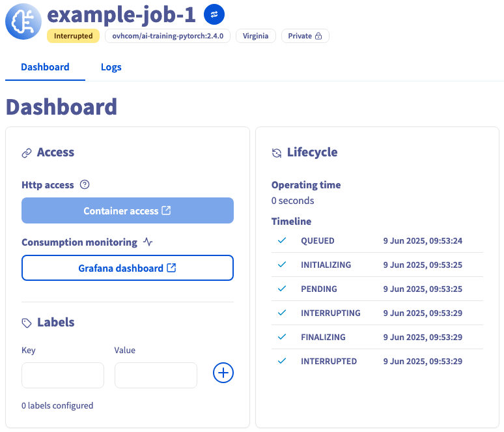Click the ovhcom/ai-training-pytorch:2.4.0 image badge
The width and height of the screenshot is (504, 432).
tap(168, 36)
